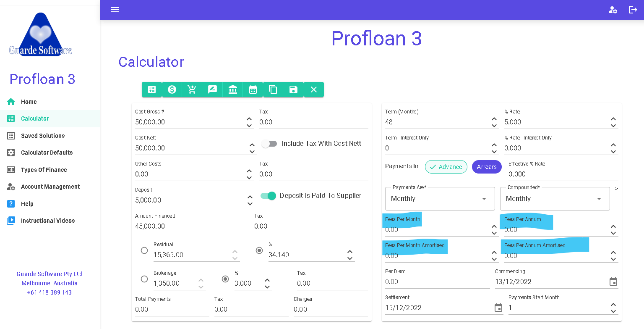Viewport: 644px width, 329px height.
Task: Click the Guarde Software Pty Ltd text
Action: coord(50,274)
